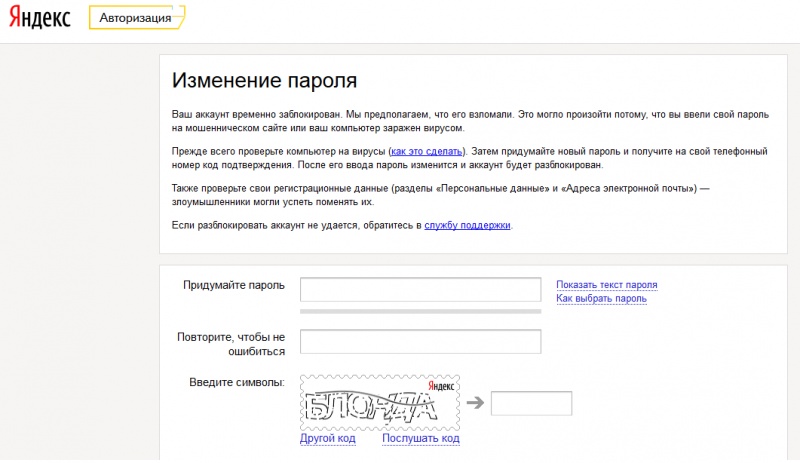Click the gray arrow beside the captcha
This screenshot has width=800, height=463.
click(x=475, y=403)
